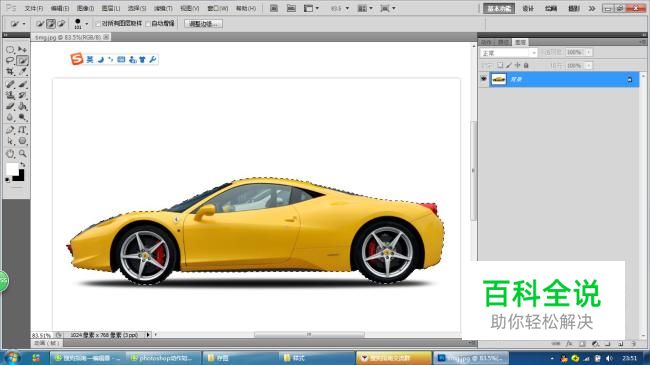The width and height of the screenshot is (650, 365).
Task: Toggle lock position in Layers panel
Action: [517, 66]
